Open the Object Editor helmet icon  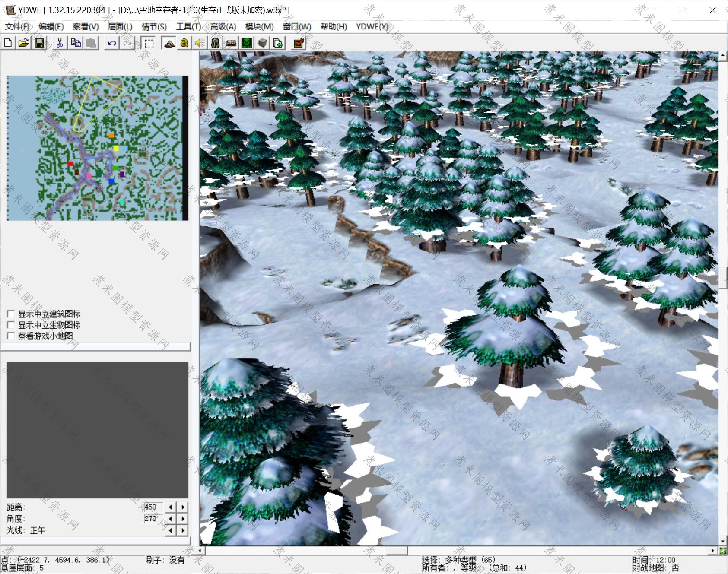[x=215, y=43]
